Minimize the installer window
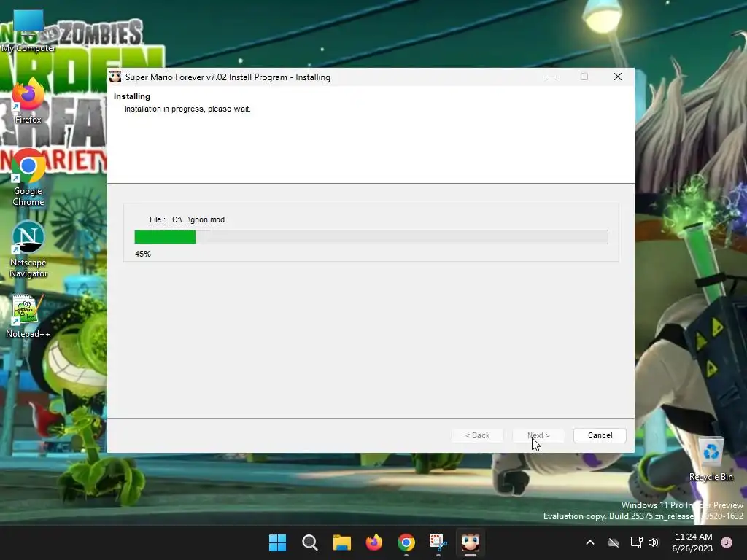The width and height of the screenshot is (747, 560). tap(551, 77)
